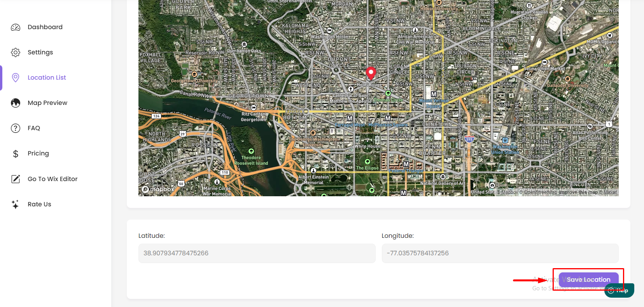Click the Settings gear icon
644x307 pixels.
coord(16,52)
